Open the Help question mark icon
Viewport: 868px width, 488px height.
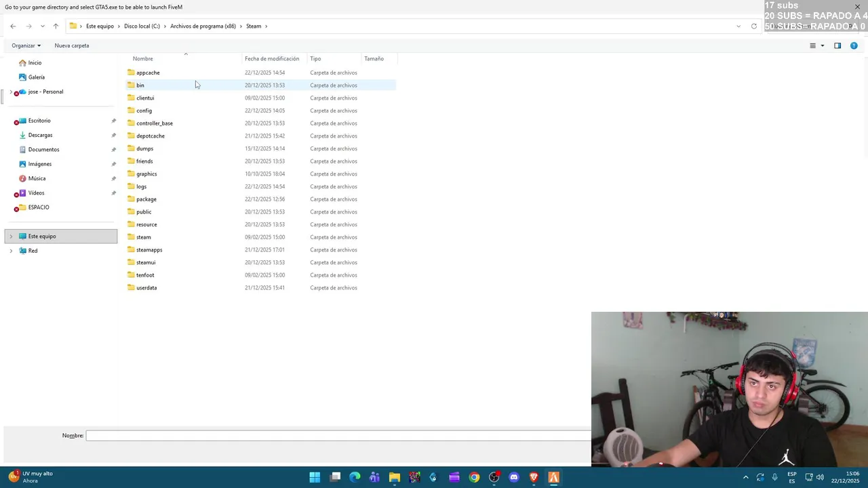pyautogui.click(x=854, y=46)
